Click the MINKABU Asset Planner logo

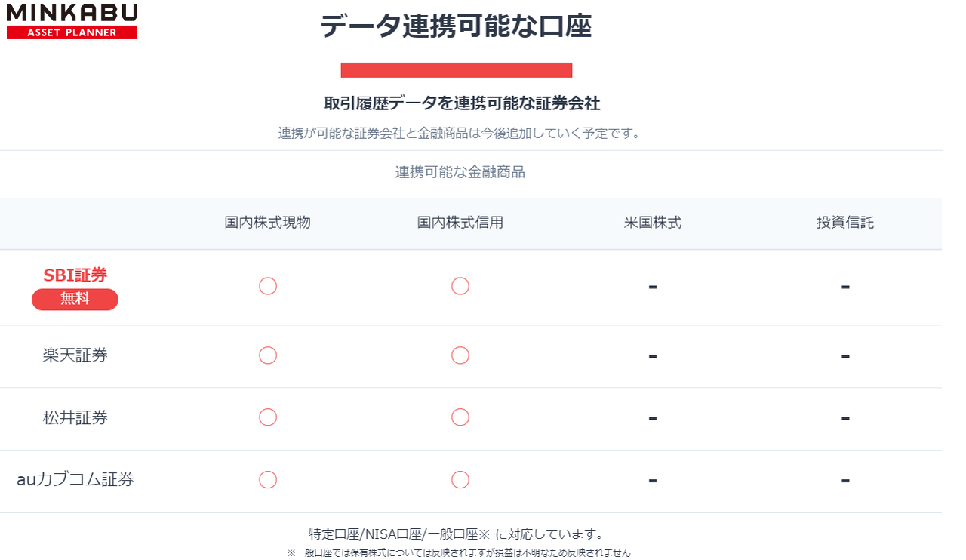pos(72,20)
